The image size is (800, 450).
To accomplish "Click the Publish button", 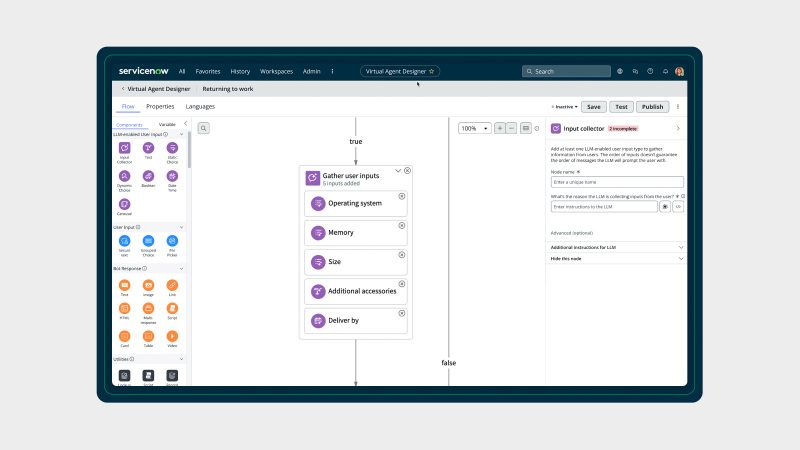I will click(x=652, y=106).
